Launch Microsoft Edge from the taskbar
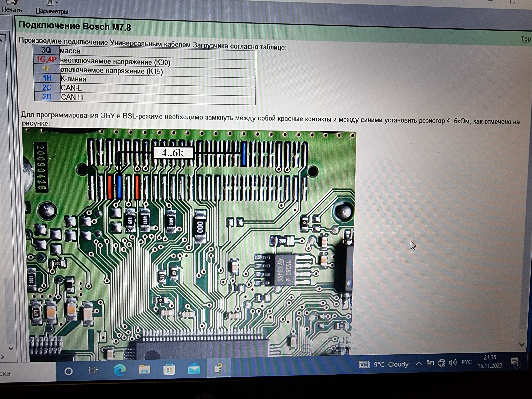The width and height of the screenshot is (532, 399). click(120, 370)
